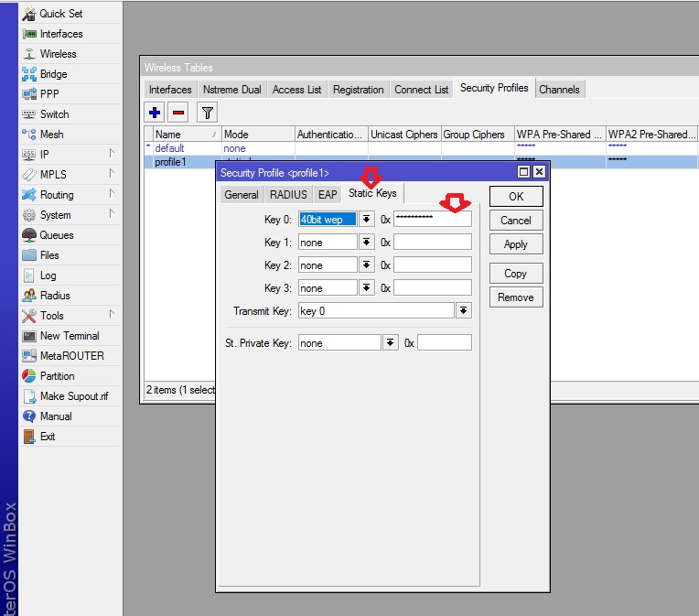This screenshot has width=699, height=616.
Task: Open the Wireless menu in sidebar
Action: 58,54
